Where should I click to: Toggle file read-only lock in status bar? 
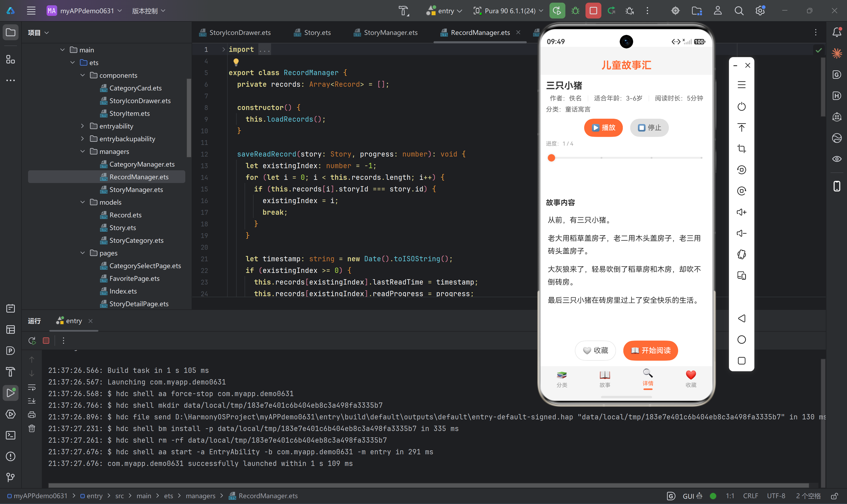[834, 496]
